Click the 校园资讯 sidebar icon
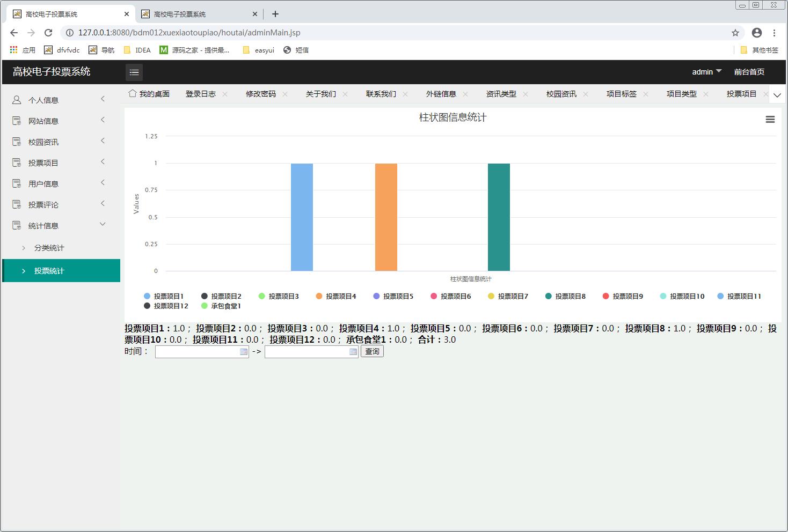Viewport: 788px width, 532px height. [x=17, y=142]
